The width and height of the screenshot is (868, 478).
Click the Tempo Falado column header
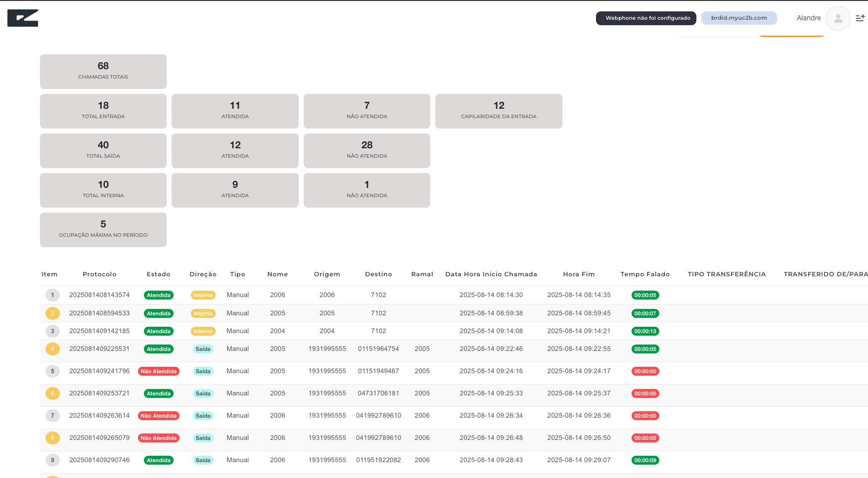pyautogui.click(x=645, y=274)
